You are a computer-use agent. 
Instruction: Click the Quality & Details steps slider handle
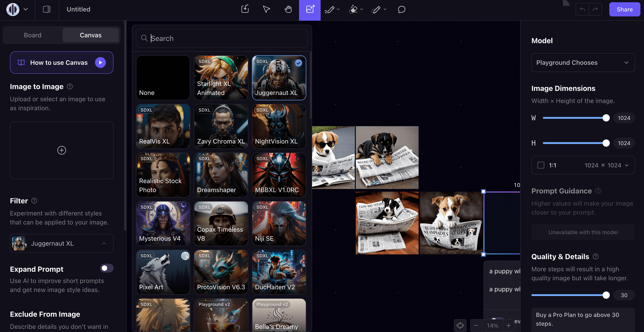coord(606,295)
